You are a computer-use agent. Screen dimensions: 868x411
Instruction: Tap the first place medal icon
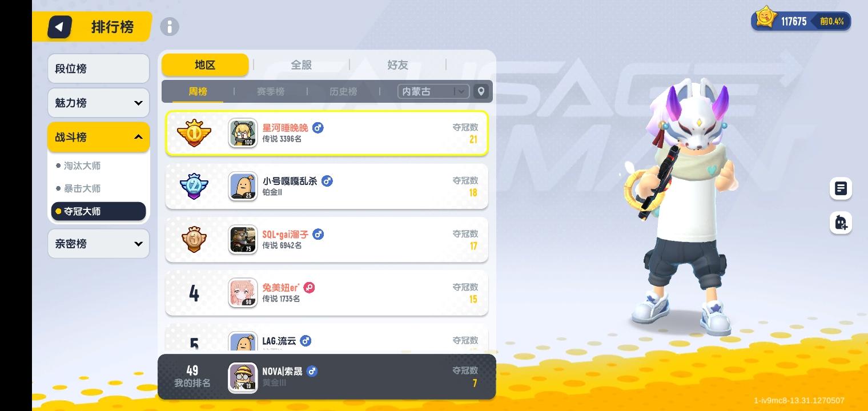pyautogui.click(x=194, y=133)
